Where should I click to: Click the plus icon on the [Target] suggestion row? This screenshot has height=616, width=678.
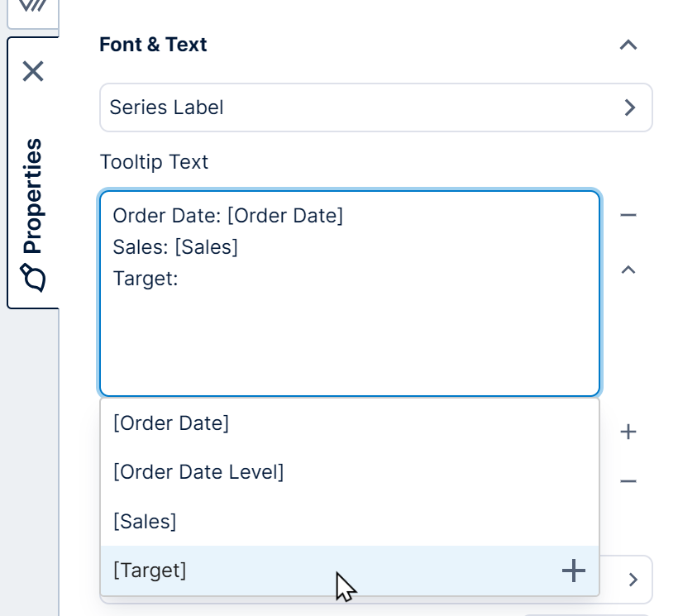coord(573,571)
